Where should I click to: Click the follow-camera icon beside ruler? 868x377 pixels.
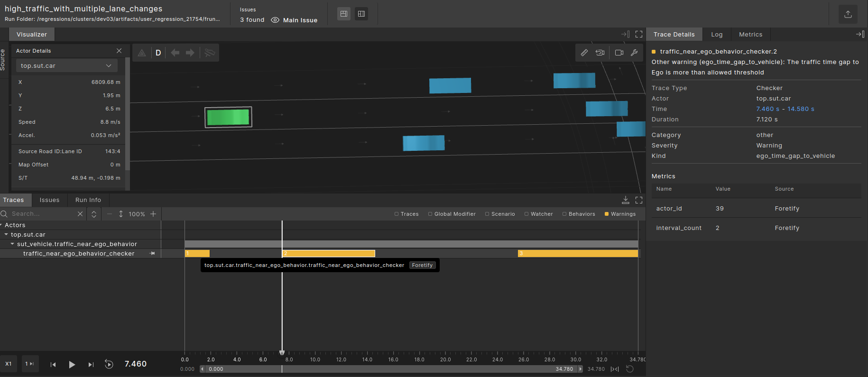tap(600, 53)
